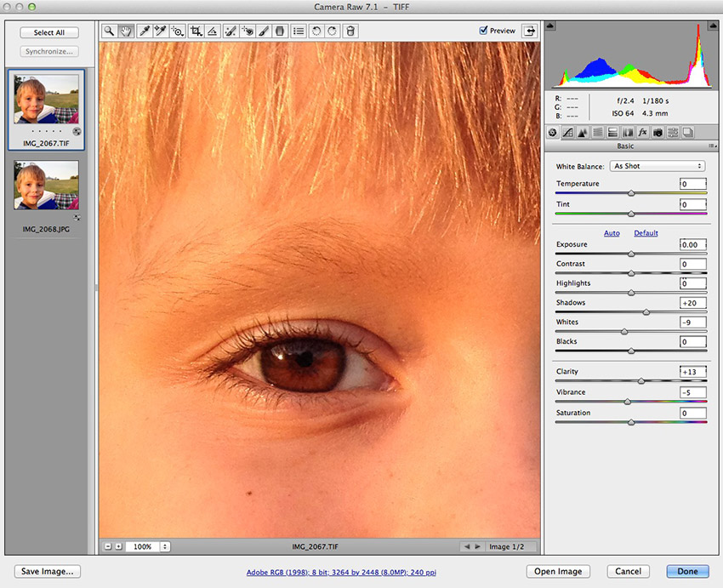
Task: Click the Select All button
Action: [x=49, y=32]
